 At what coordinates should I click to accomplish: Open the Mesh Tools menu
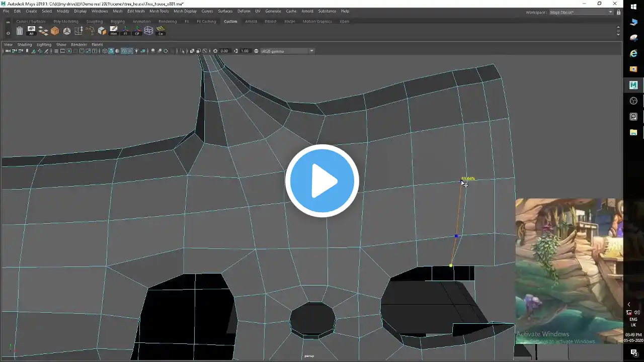point(159,11)
